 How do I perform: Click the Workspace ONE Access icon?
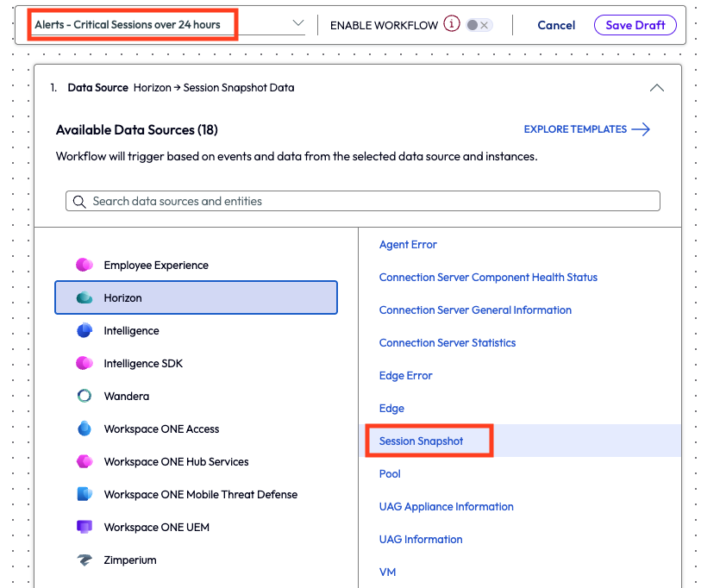click(84, 429)
